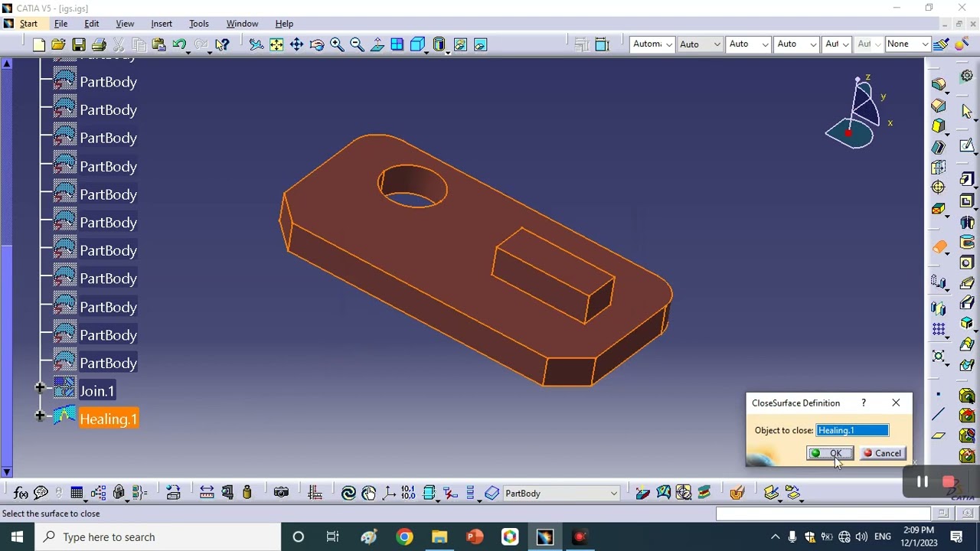Select Join.1 in the specification tree
Image resolution: width=980 pixels, height=551 pixels.
(x=97, y=391)
